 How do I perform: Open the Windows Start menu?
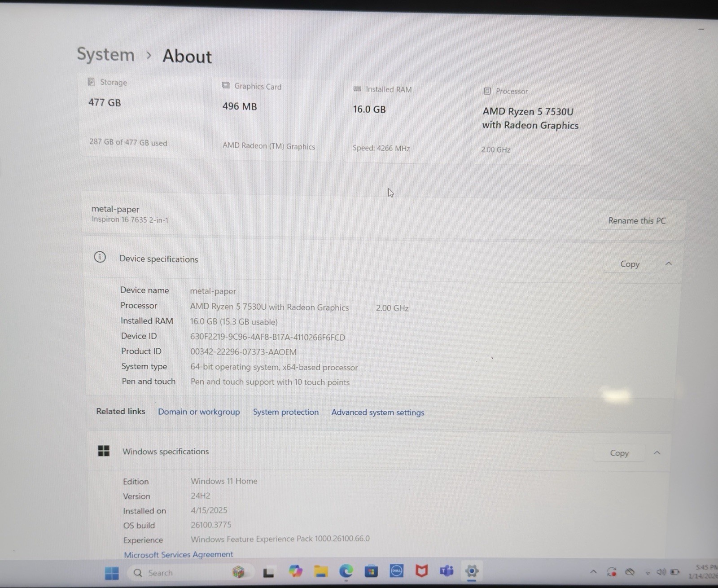pyautogui.click(x=112, y=573)
